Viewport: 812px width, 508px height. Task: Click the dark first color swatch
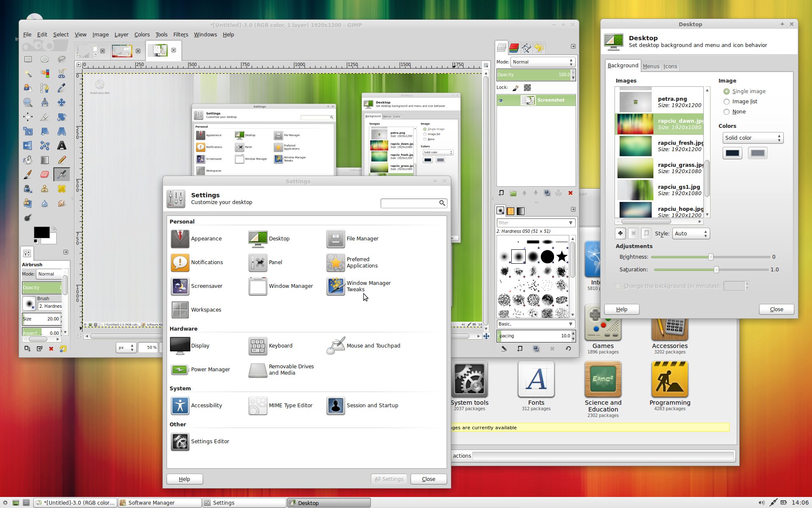(732, 153)
